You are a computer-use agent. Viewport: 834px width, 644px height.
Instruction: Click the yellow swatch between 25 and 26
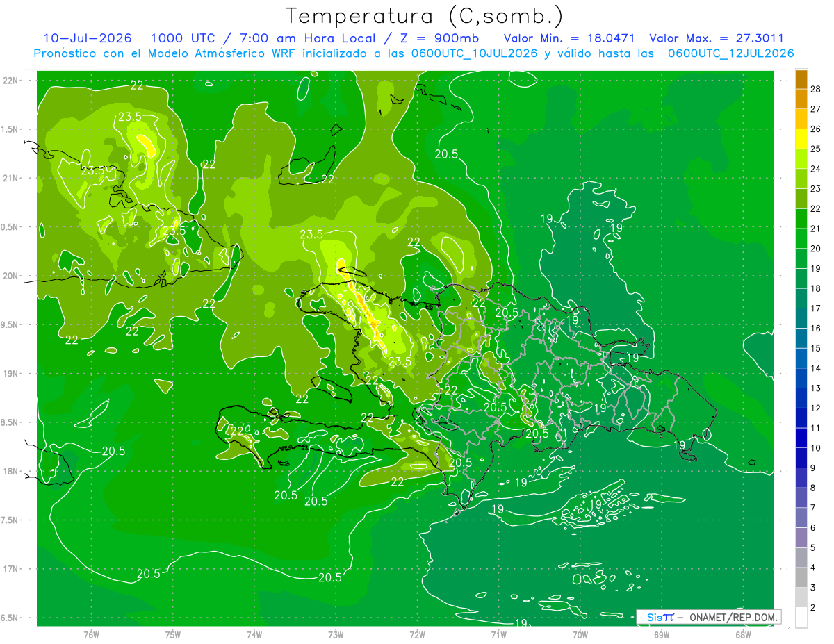(x=801, y=139)
